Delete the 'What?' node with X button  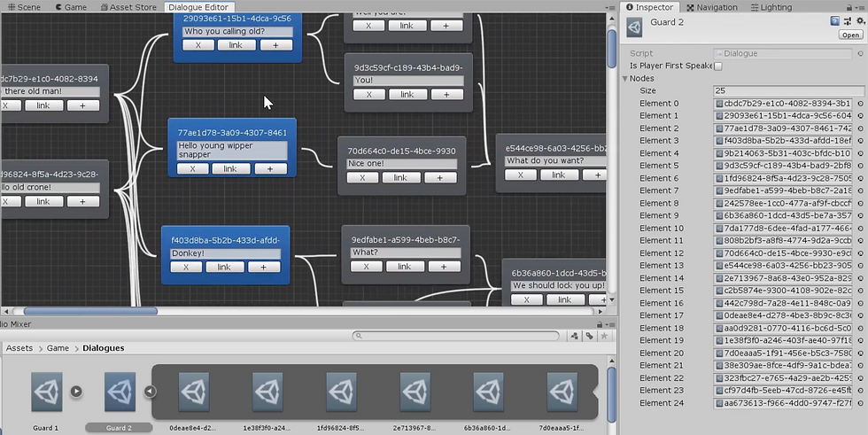tap(367, 267)
